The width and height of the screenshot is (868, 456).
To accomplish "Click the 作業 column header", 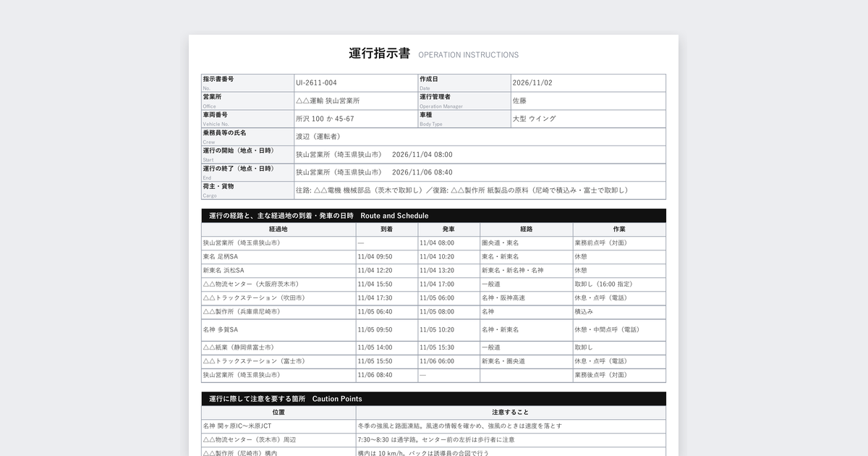I will pos(619,229).
